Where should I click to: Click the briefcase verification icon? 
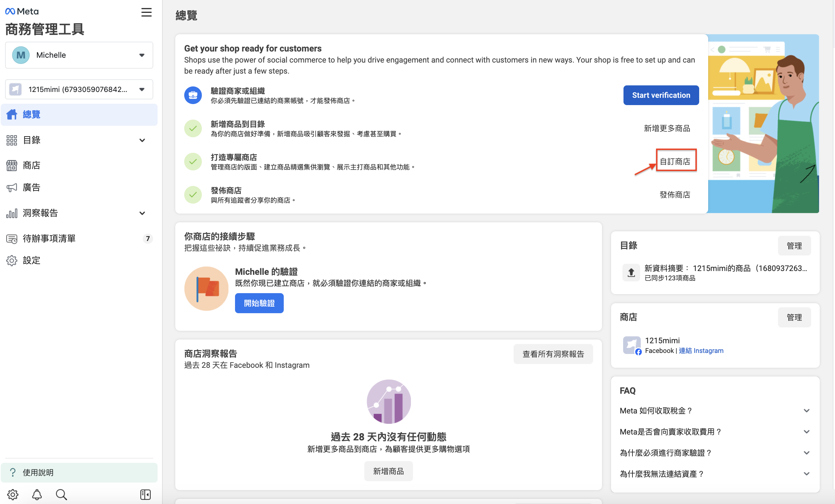click(x=193, y=95)
